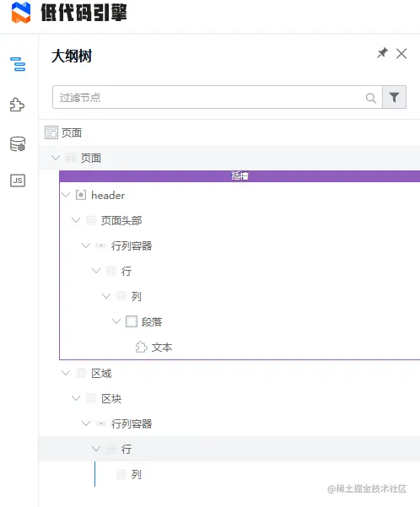Collapse the 列 node in header slot

click(x=106, y=295)
